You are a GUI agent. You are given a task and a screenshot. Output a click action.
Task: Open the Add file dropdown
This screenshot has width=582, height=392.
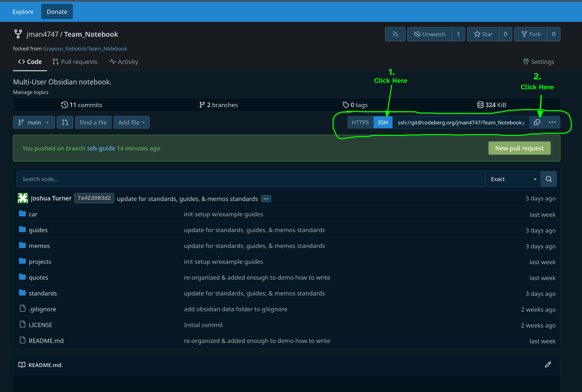(x=131, y=122)
